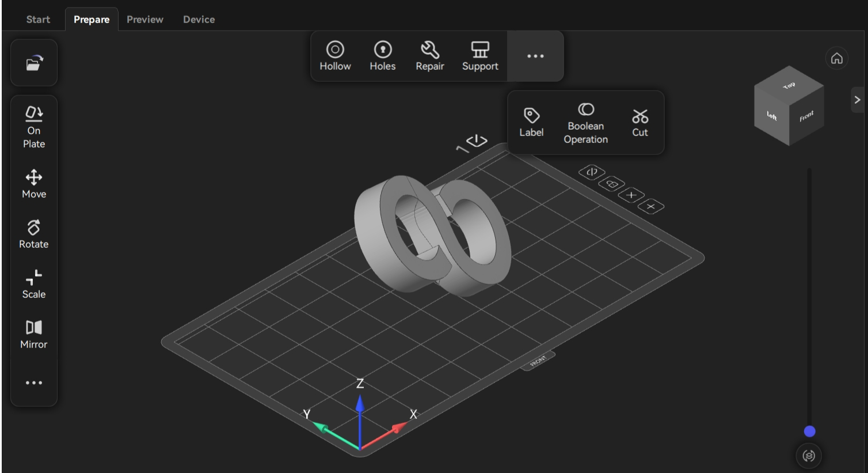Image resolution: width=868 pixels, height=473 pixels.
Task: Select the Holes tool
Action: point(382,56)
